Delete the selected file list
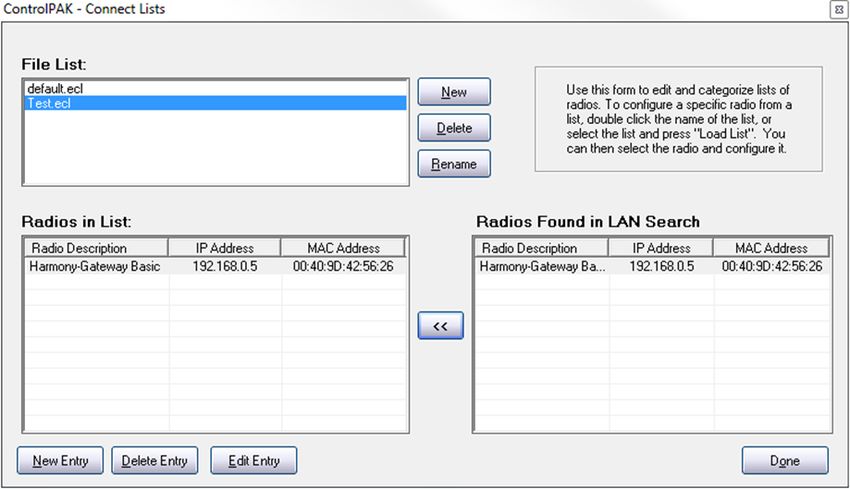 [x=454, y=128]
